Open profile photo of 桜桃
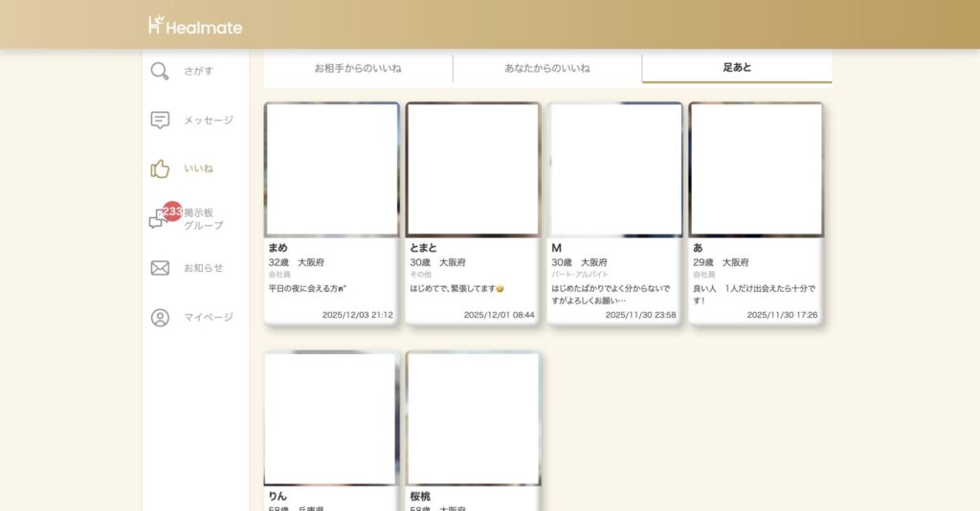The width and height of the screenshot is (980, 511). click(474, 419)
